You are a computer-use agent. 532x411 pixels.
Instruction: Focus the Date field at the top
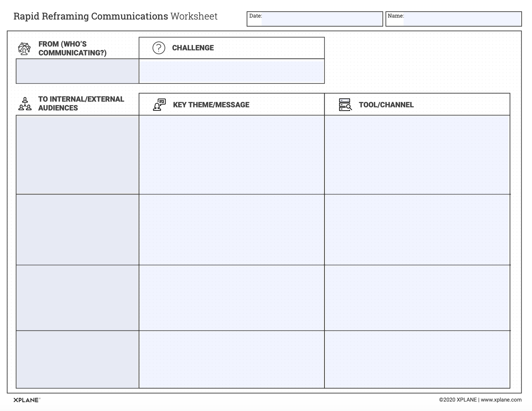[321, 19]
